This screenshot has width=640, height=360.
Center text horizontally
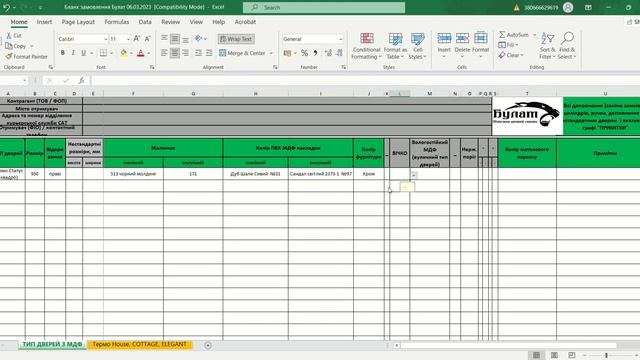pos(175,53)
